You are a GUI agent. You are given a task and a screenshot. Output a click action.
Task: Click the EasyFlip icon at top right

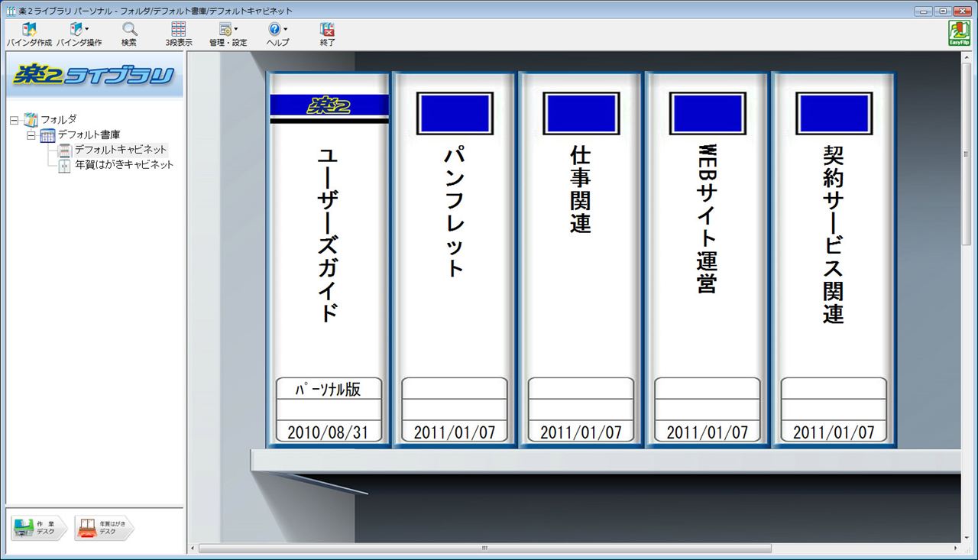click(958, 34)
